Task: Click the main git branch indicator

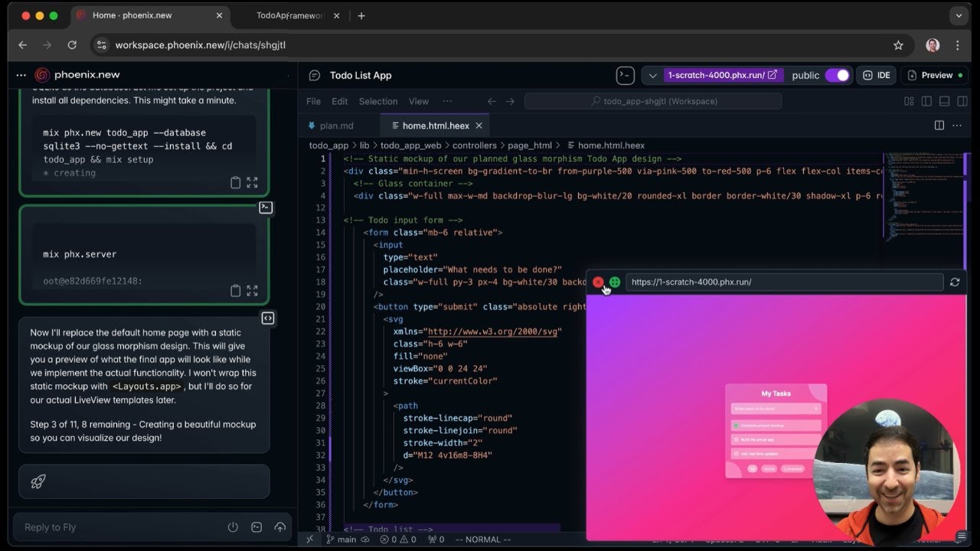Action: point(341,539)
